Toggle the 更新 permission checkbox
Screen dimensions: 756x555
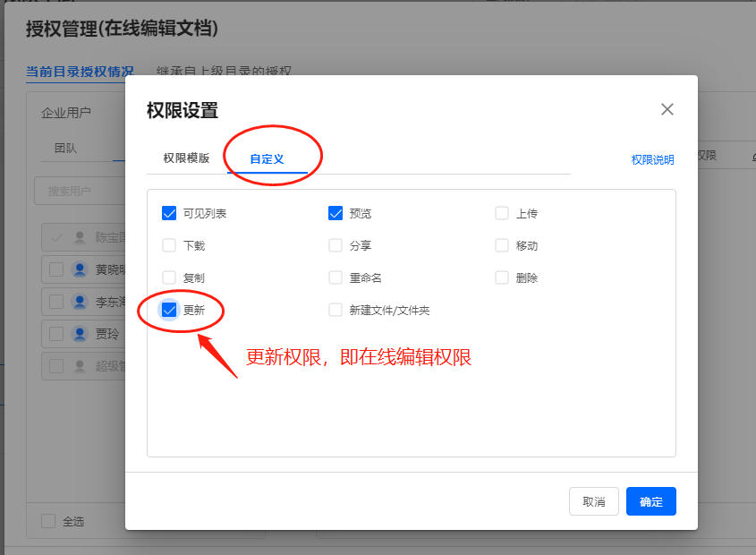click(169, 310)
